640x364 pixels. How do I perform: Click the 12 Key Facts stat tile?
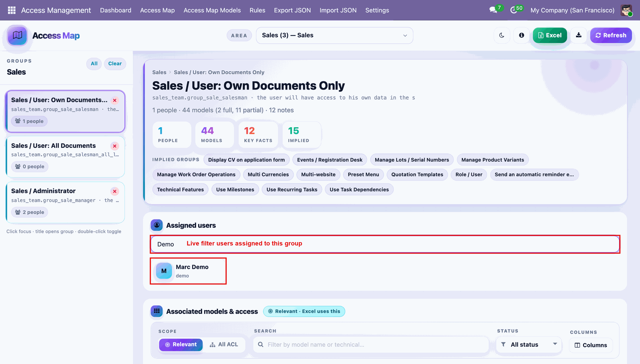(258, 135)
